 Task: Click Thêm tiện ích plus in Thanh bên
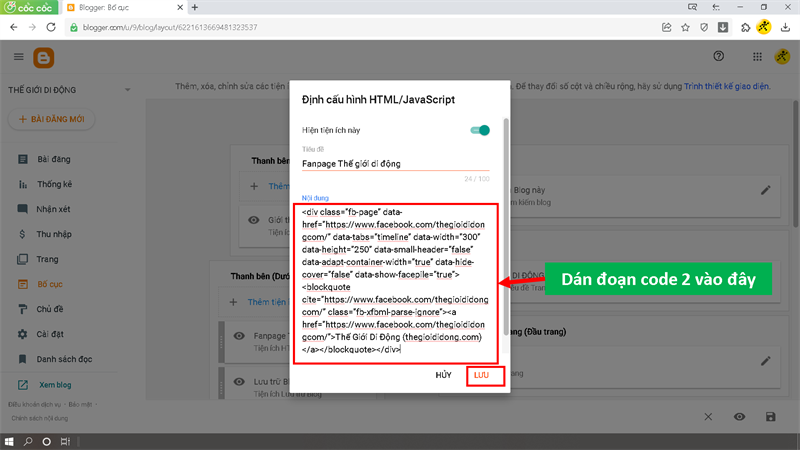click(254, 186)
